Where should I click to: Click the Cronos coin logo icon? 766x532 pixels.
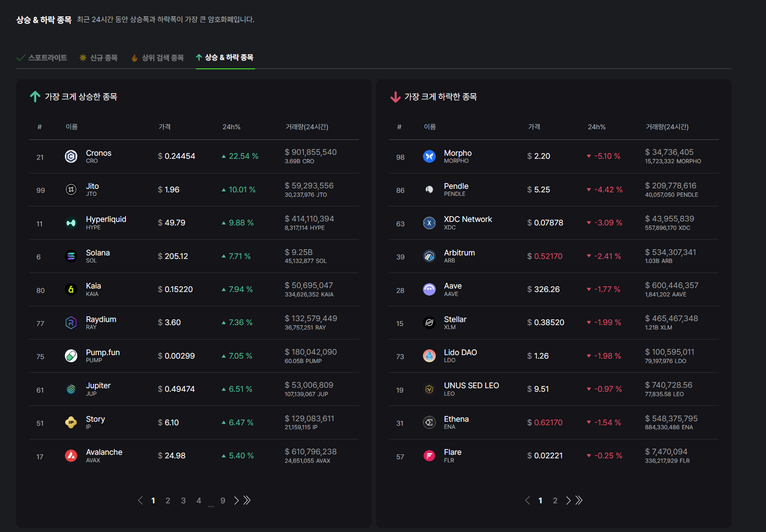click(71, 156)
